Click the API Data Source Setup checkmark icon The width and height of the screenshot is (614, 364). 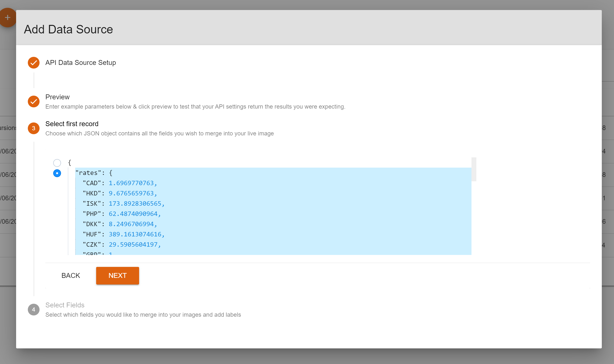click(34, 63)
